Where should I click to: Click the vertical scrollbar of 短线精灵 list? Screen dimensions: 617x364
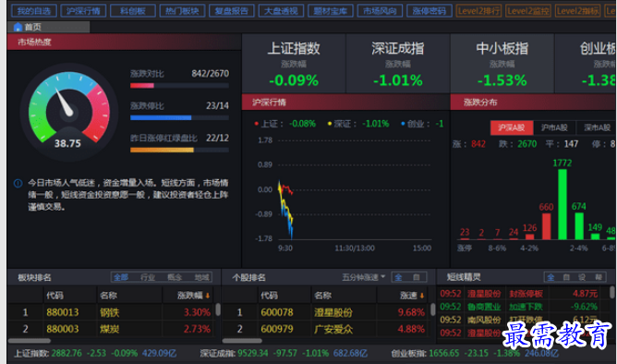(x=612, y=292)
